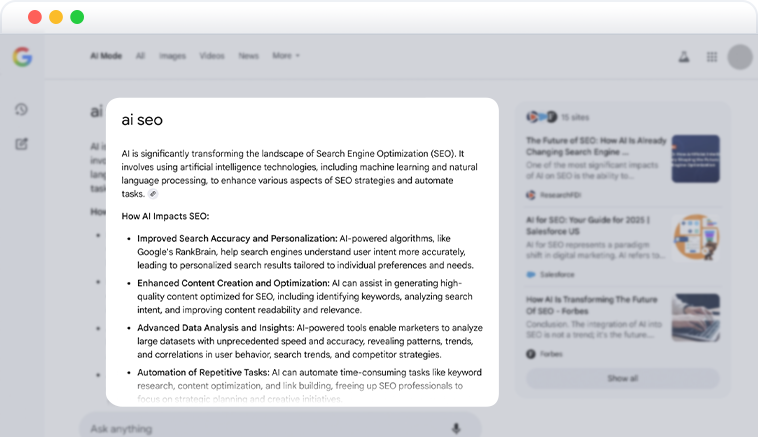Click the Forbes article thumbnail
Screen dimensions: 758x437
coord(696,318)
